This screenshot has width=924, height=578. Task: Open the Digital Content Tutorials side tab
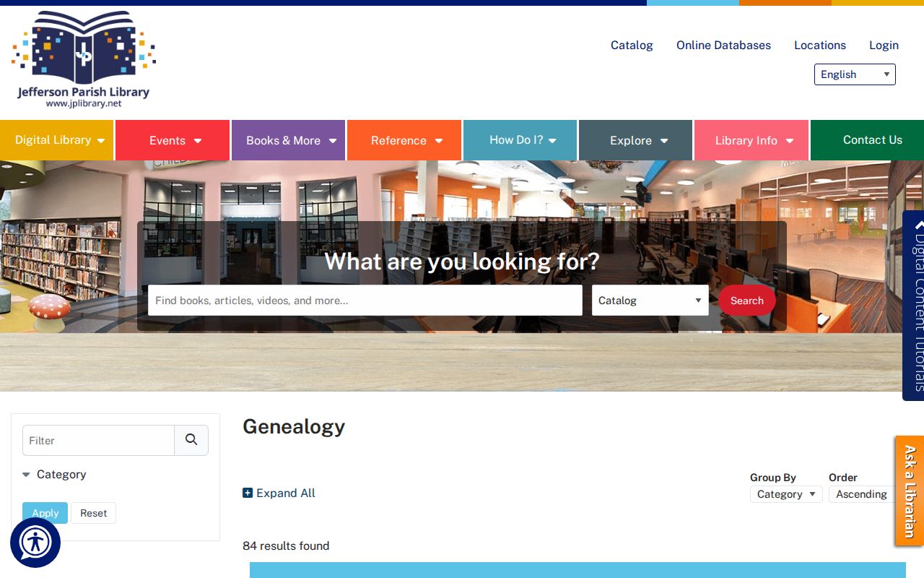pos(914,306)
